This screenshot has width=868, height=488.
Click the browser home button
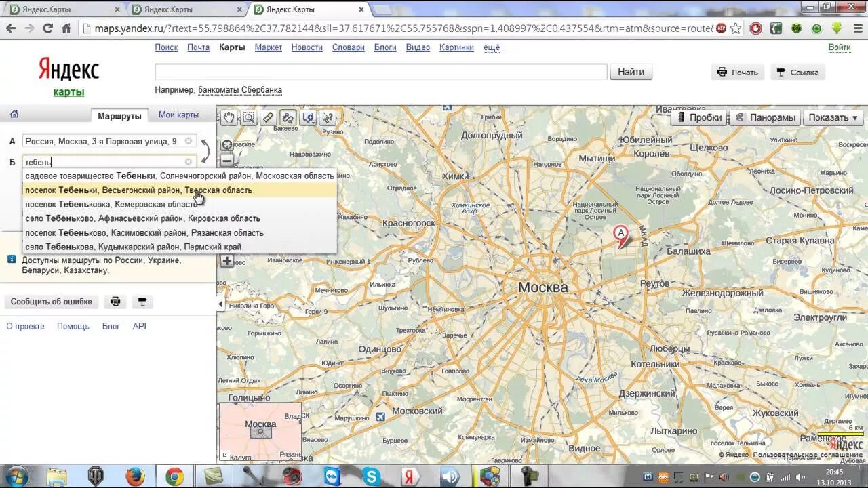coord(66,28)
